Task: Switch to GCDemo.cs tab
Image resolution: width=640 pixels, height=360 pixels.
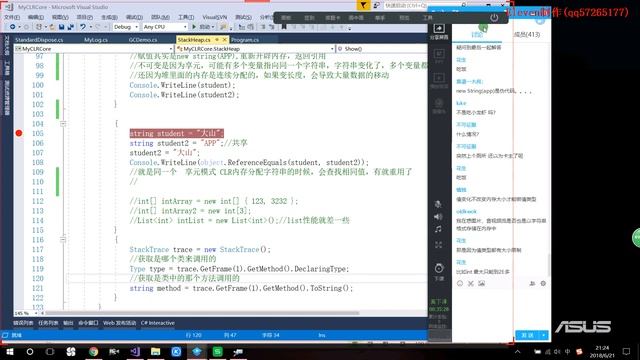Action: 143,40
